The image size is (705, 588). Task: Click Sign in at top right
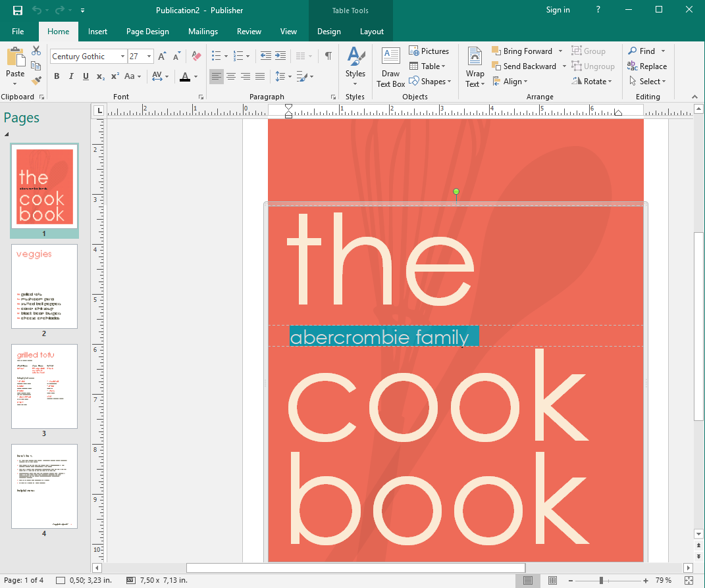[558, 10]
